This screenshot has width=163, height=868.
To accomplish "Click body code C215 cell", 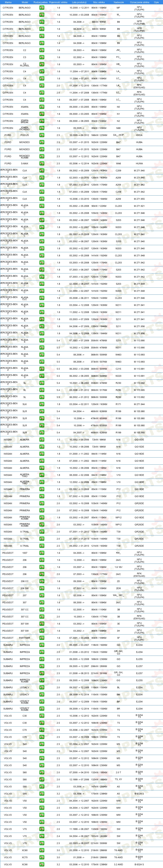I will click(118, 369).
